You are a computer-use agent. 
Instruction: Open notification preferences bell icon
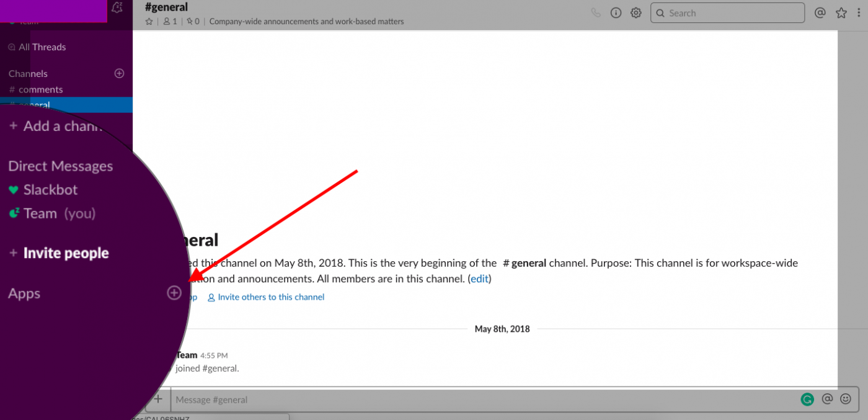pos(117,7)
